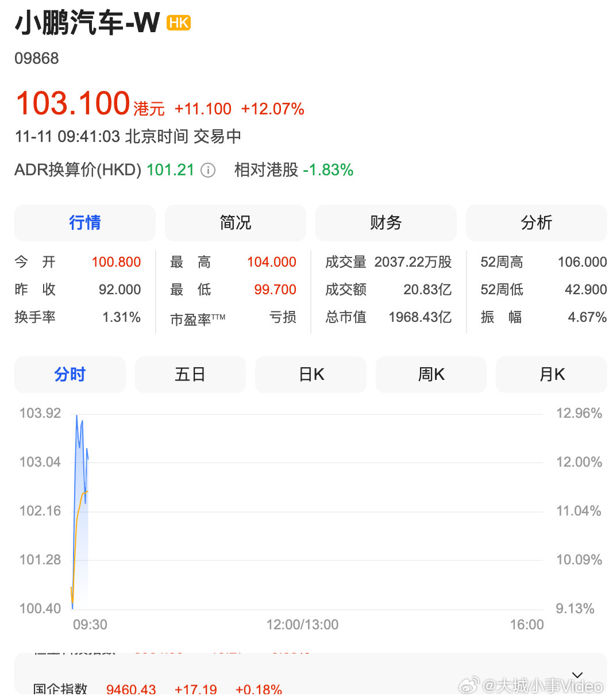This screenshot has width=609, height=700.
Task: Open the 周K chart view
Action: 430,374
